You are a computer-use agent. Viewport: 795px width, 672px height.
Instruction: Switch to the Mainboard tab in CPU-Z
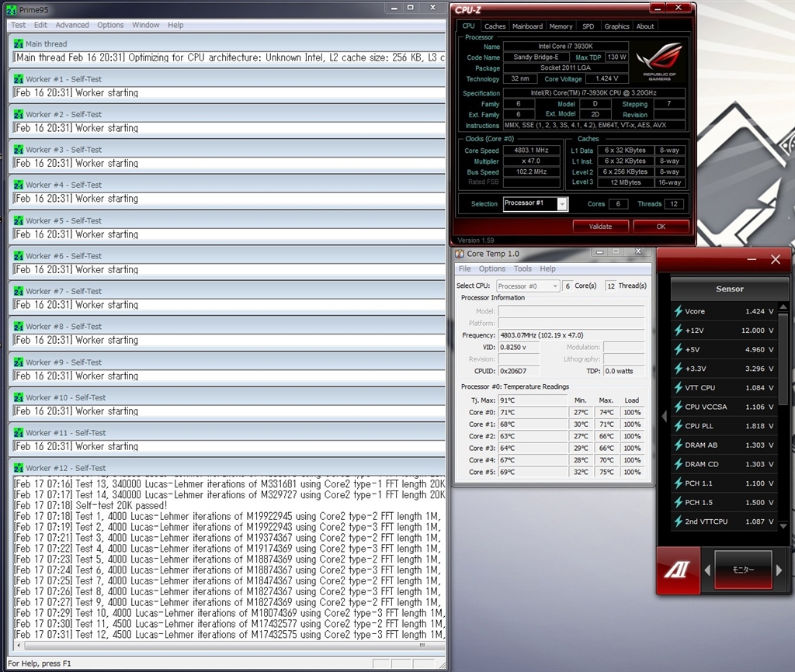click(527, 26)
